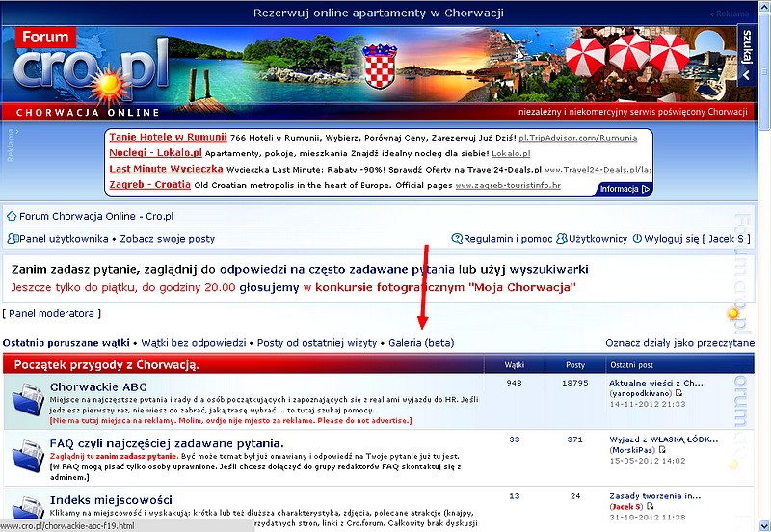This screenshot has height=532, width=771.
Task: Show Posty od ostatniej wizyty
Action: coord(316,342)
